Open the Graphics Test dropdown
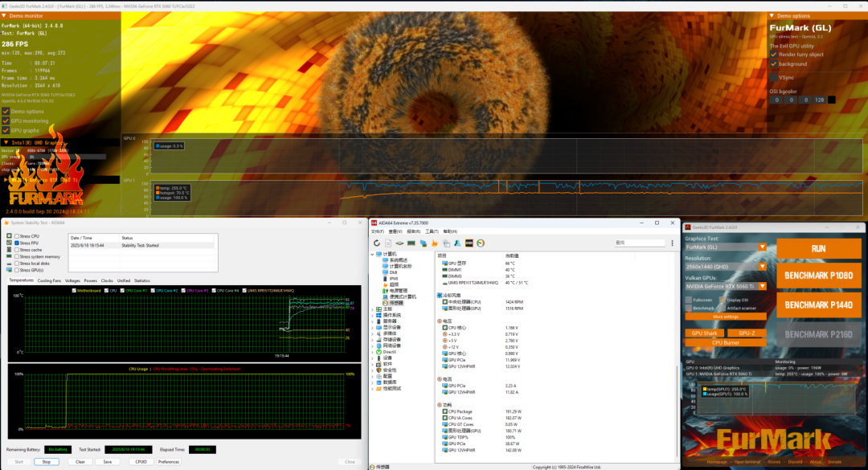 coord(725,247)
